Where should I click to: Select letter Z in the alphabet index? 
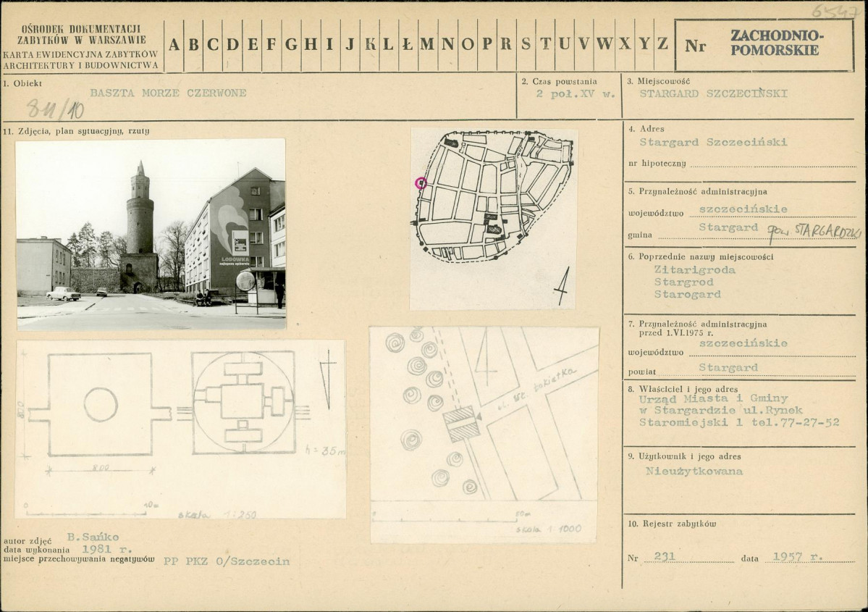click(x=662, y=44)
